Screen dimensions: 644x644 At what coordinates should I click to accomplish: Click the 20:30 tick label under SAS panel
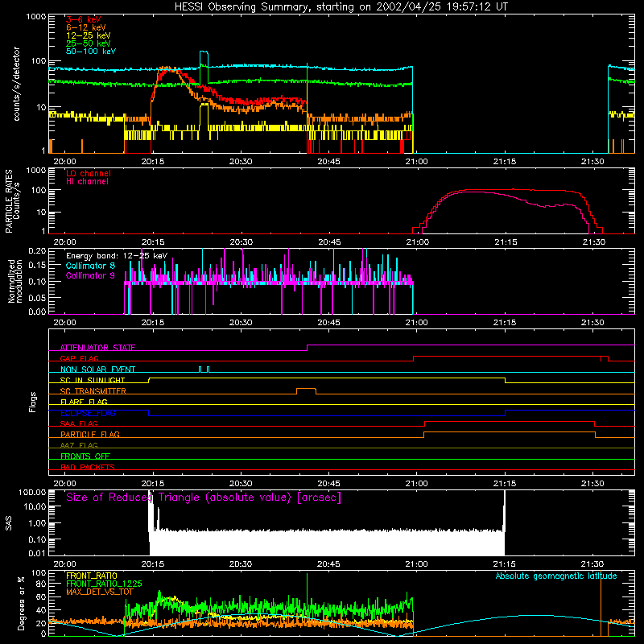241,564
